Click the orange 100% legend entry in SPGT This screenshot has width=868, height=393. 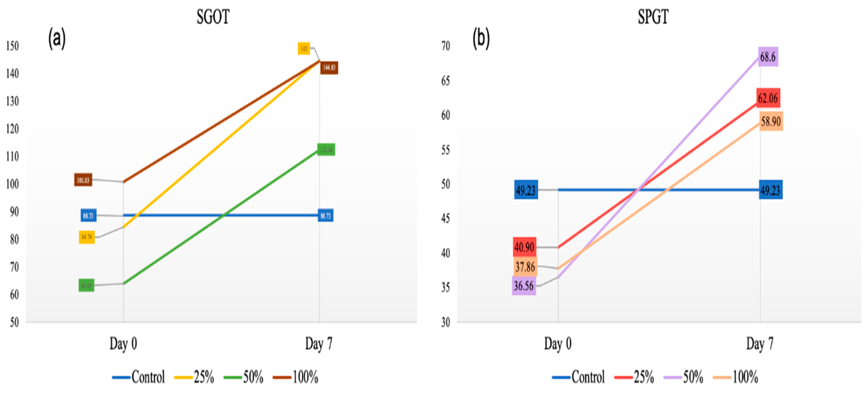pyautogui.click(x=736, y=377)
